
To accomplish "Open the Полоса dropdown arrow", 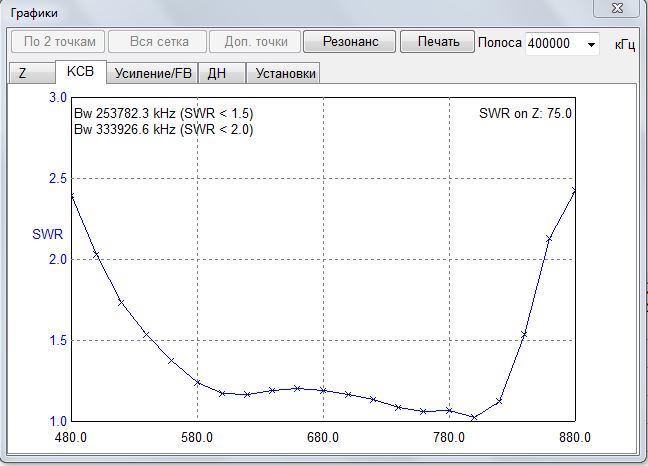I will pyautogui.click(x=591, y=44).
